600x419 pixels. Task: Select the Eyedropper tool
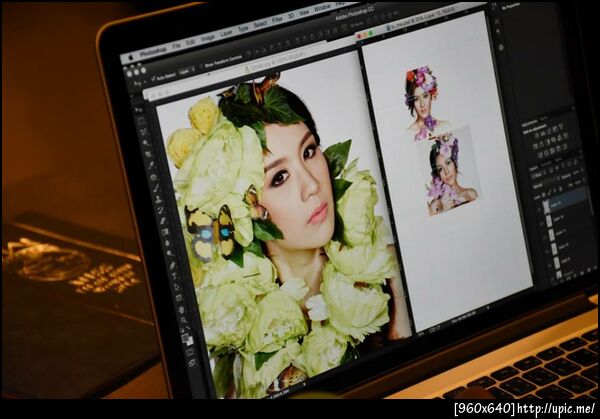point(152,165)
